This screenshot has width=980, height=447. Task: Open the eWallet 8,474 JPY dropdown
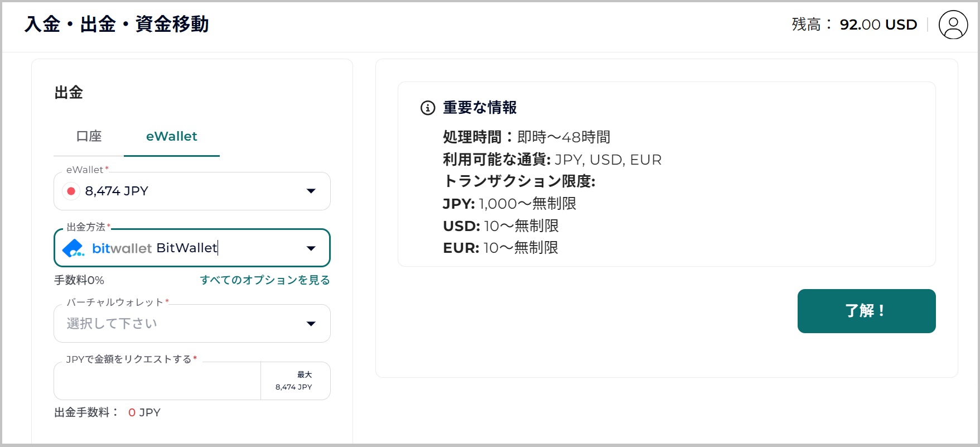coord(184,191)
